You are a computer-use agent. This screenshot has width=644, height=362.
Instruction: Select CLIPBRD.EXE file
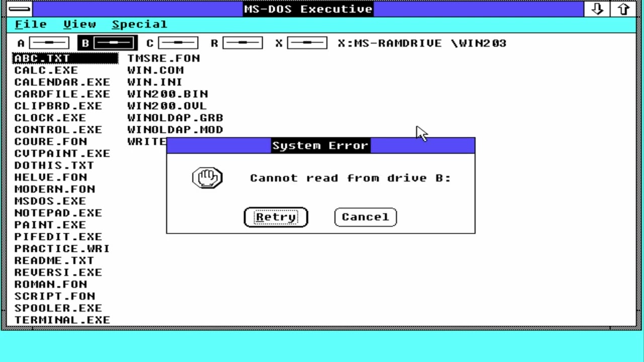pyautogui.click(x=58, y=106)
